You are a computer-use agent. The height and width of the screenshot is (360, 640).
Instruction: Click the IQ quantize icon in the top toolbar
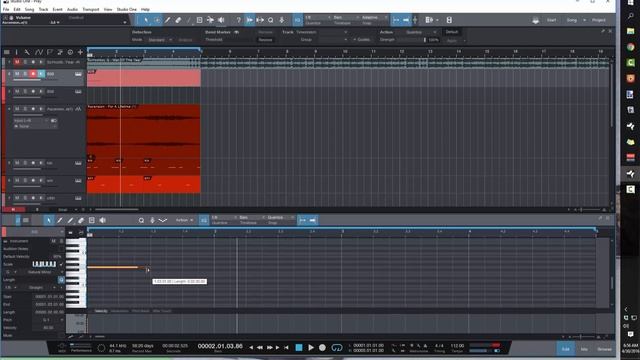click(x=298, y=20)
